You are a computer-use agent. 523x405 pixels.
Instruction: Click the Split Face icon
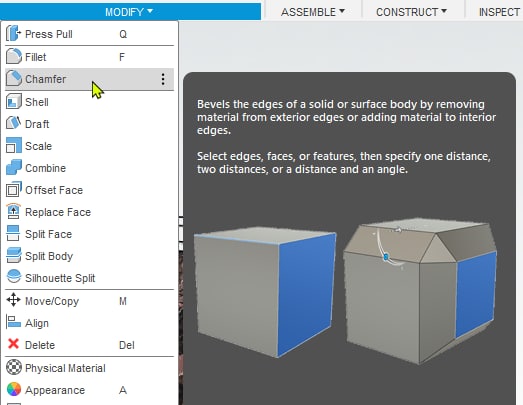tap(14, 234)
